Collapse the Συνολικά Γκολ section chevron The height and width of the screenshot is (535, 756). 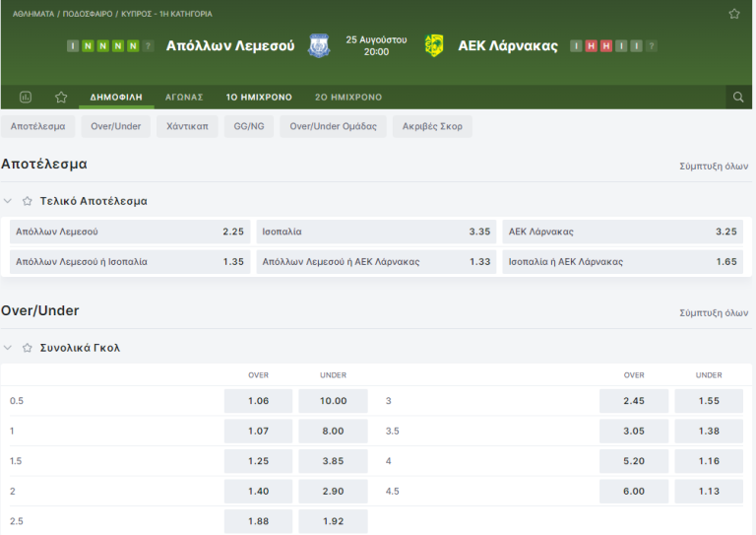click(x=9, y=348)
